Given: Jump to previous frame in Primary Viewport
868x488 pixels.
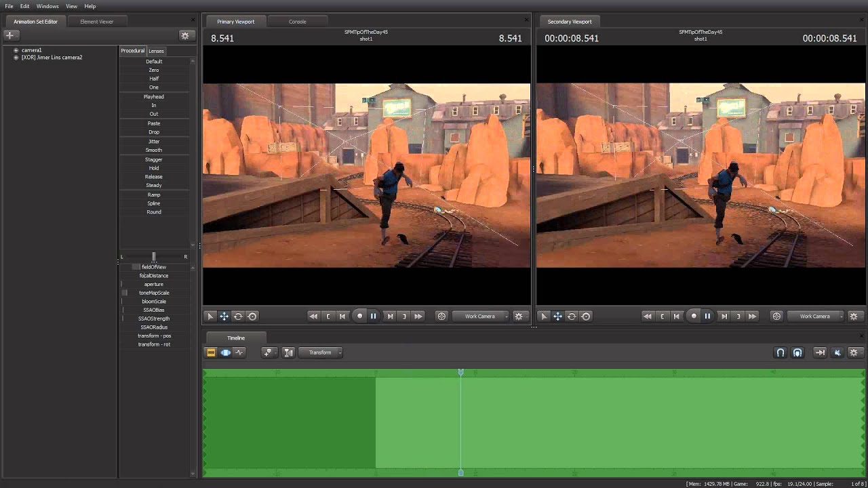Looking at the screenshot, I should click(x=343, y=316).
